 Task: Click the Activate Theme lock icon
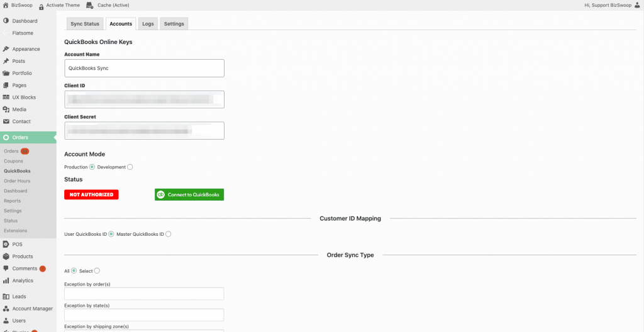pyautogui.click(x=42, y=6)
